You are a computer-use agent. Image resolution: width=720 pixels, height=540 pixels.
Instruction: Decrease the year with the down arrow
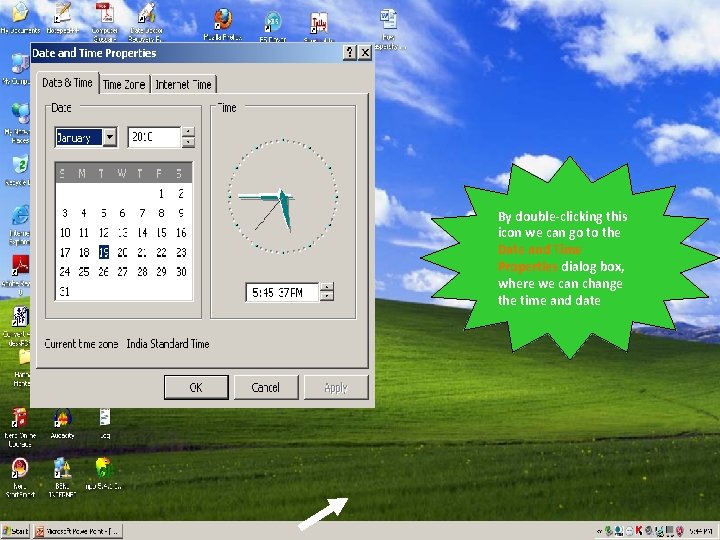tap(188, 142)
